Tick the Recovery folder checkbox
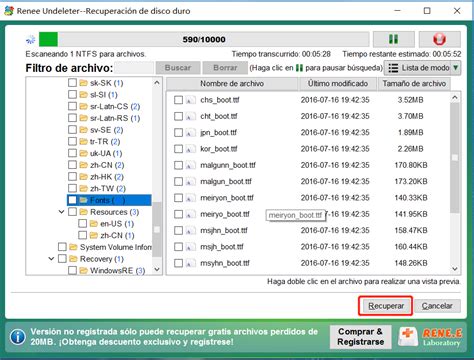Viewport: 474px width, 360px height. [x=62, y=259]
